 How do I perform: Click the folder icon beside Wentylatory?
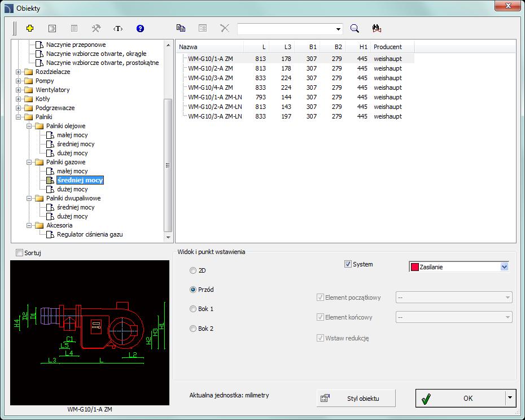click(x=29, y=90)
